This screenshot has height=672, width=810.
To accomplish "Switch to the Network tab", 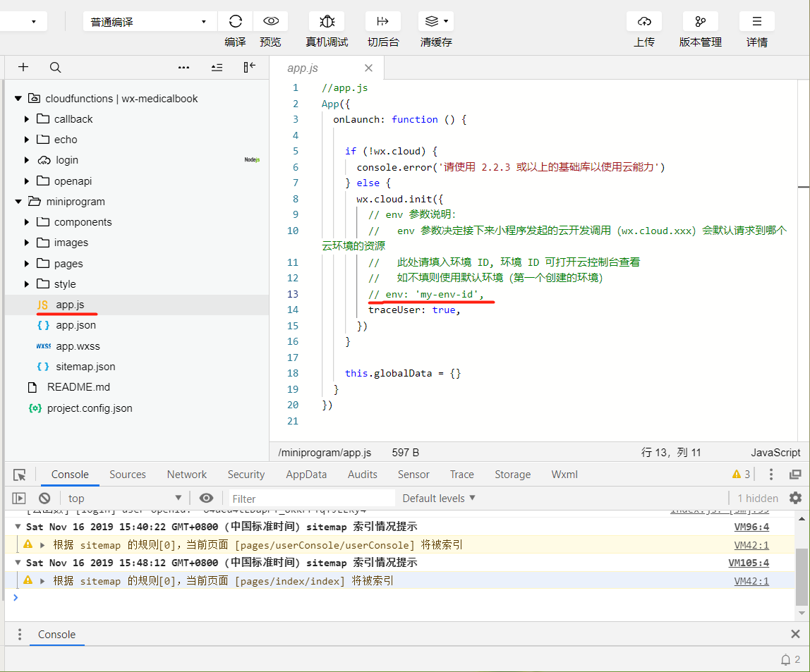I will (186, 475).
